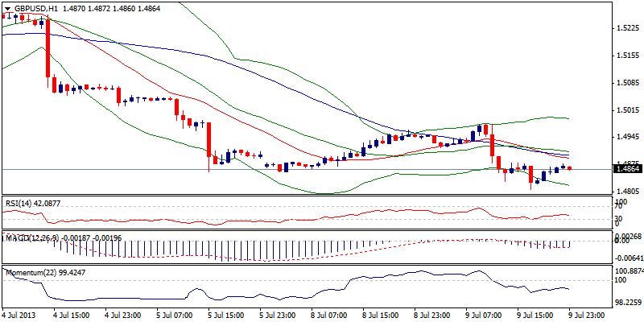This screenshot has width=644, height=322.
Task: Click the 4 Jul 2013 date label
Action: click(19, 316)
